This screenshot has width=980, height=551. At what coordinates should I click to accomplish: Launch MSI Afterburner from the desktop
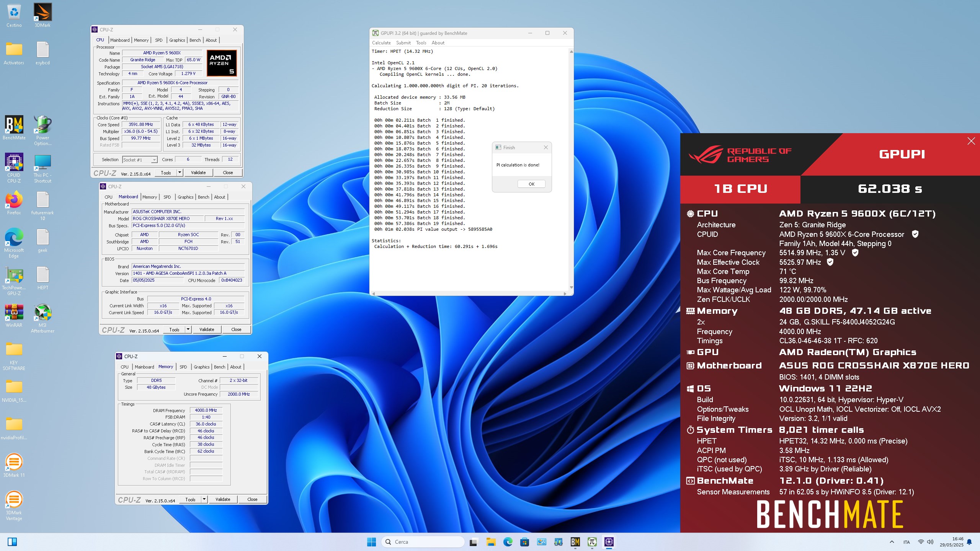click(42, 318)
